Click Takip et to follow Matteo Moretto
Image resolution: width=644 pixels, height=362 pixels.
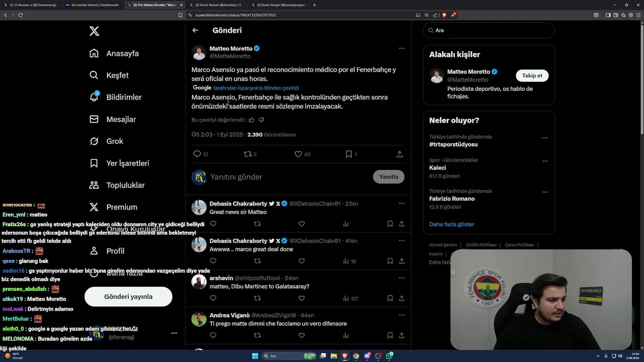coord(532,75)
